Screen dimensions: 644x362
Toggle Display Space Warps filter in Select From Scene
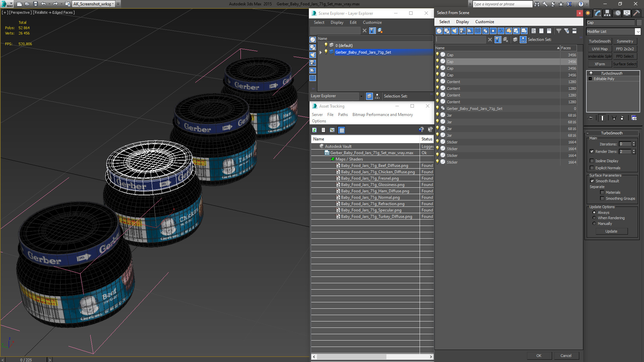point(478,31)
